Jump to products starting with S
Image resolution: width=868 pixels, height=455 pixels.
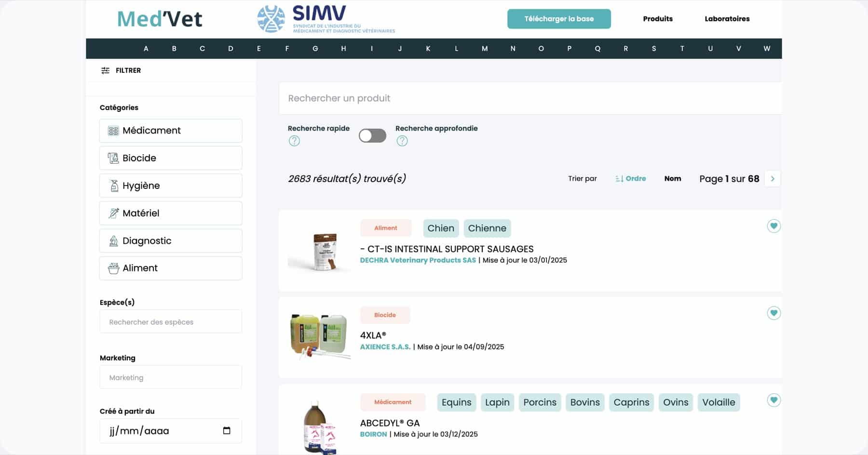pyautogui.click(x=653, y=48)
